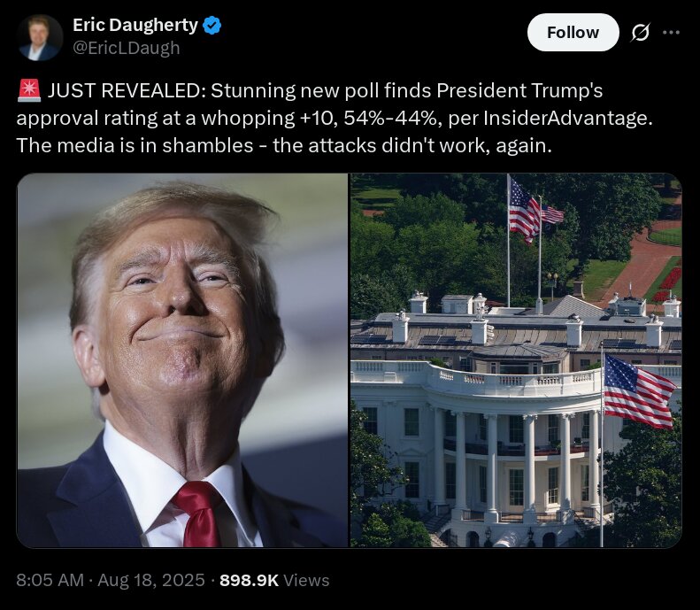This screenshot has width=700, height=610.
Task: Open Eric Daugherty's profile avatar
Action: pos(40,37)
